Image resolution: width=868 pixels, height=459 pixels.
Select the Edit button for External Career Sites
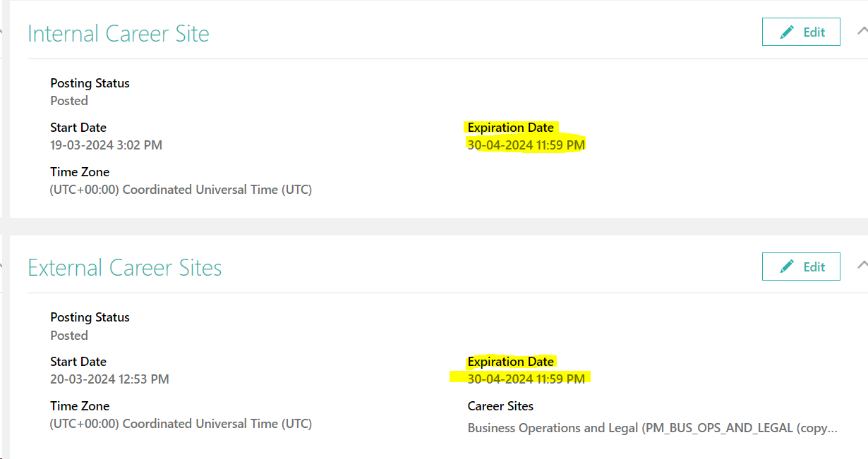(801, 267)
